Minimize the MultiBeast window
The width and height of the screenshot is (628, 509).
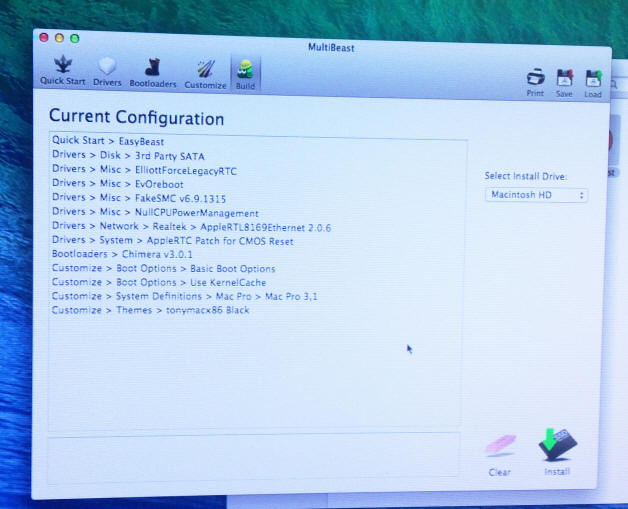tap(59, 38)
